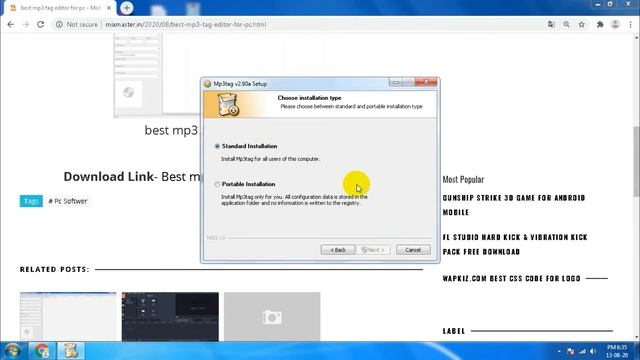Select the best mp3 tag editor tab
This screenshot has height=360, width=640.
60,8
